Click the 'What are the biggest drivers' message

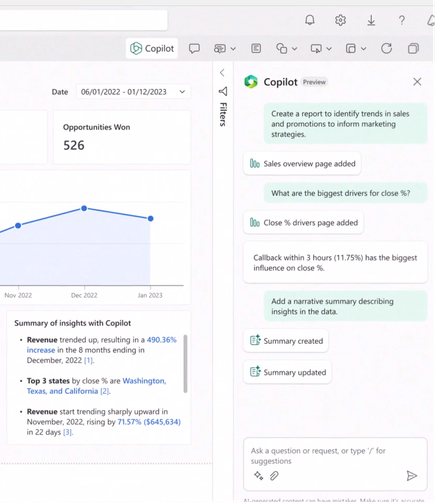tap(346, 193)
